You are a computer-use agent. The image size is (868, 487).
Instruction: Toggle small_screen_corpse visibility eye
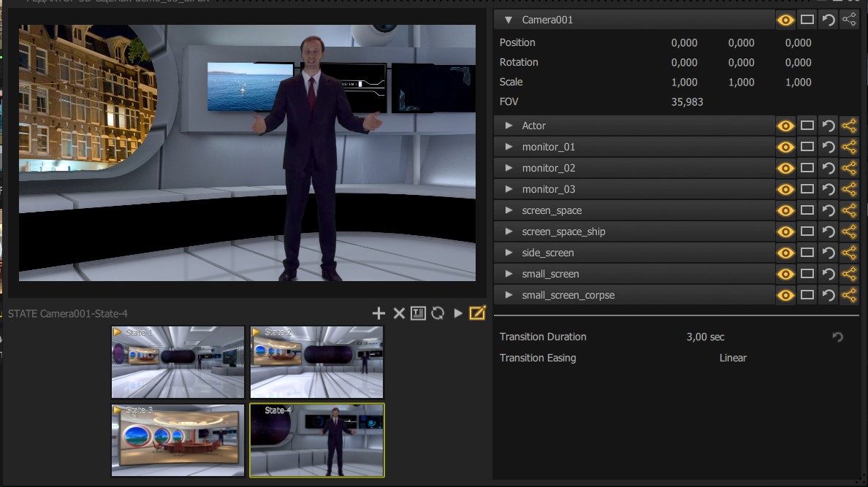tap(785, 296)
